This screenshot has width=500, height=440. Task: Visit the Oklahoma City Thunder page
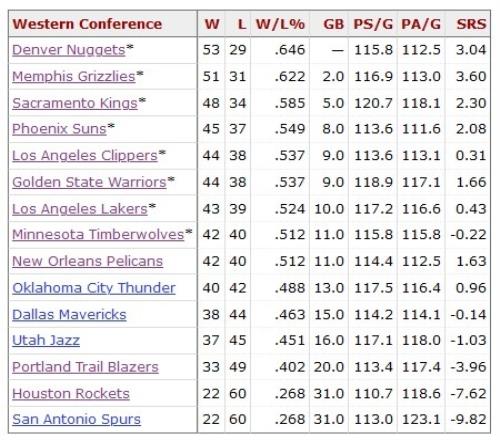pyautogui.click(x=94, y=288)
